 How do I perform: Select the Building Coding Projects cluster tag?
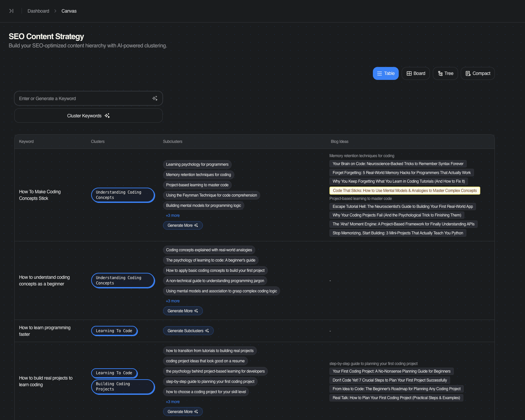[x=123, y=387]
